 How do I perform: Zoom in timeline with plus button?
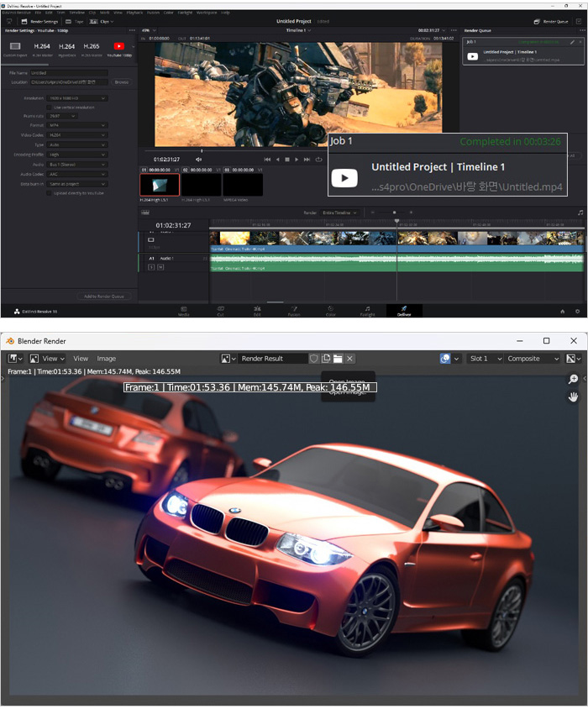[x=411, y=213]
